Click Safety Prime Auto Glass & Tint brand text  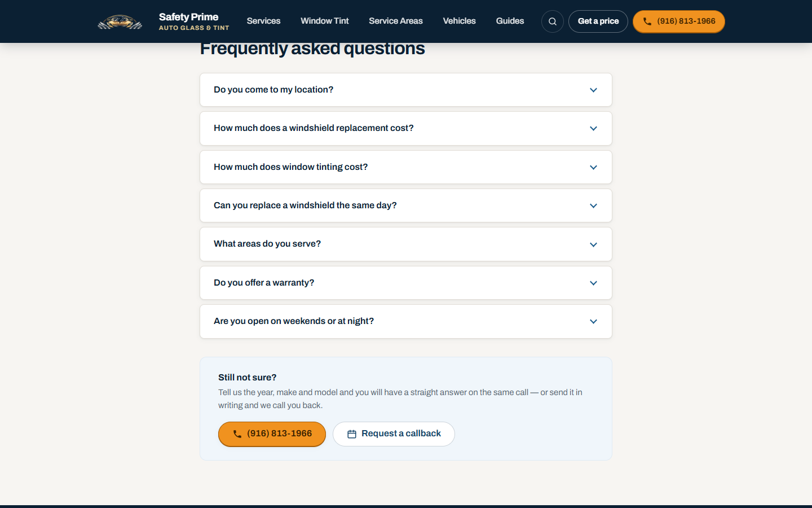click(194, 21)
